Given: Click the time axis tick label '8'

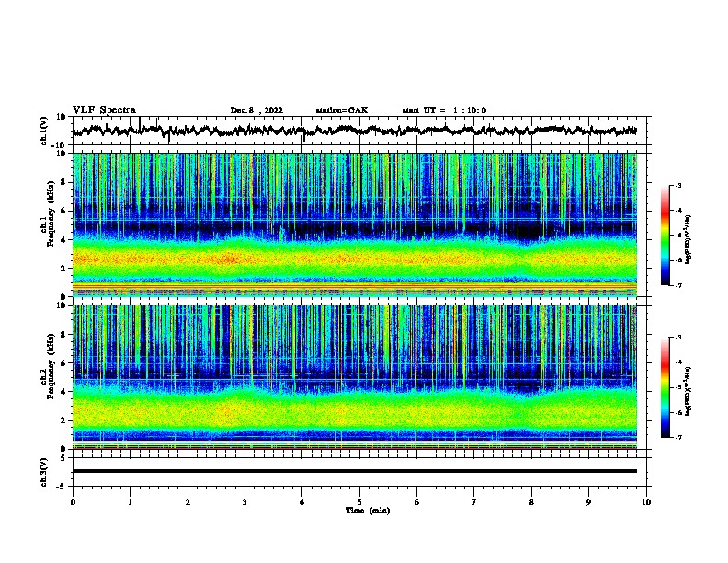Looking at the screenshot, I should pos(531,502).
